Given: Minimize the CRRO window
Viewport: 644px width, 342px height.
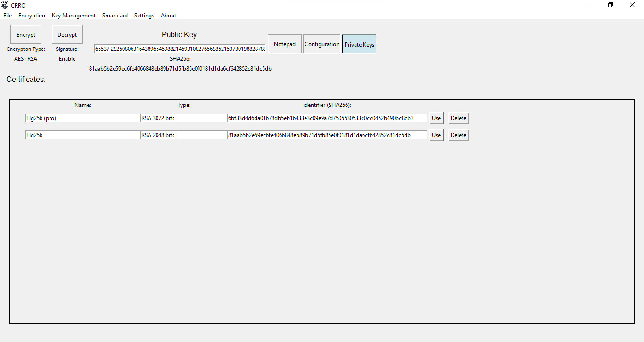Looking at the screenshot, I should point(589,5).
